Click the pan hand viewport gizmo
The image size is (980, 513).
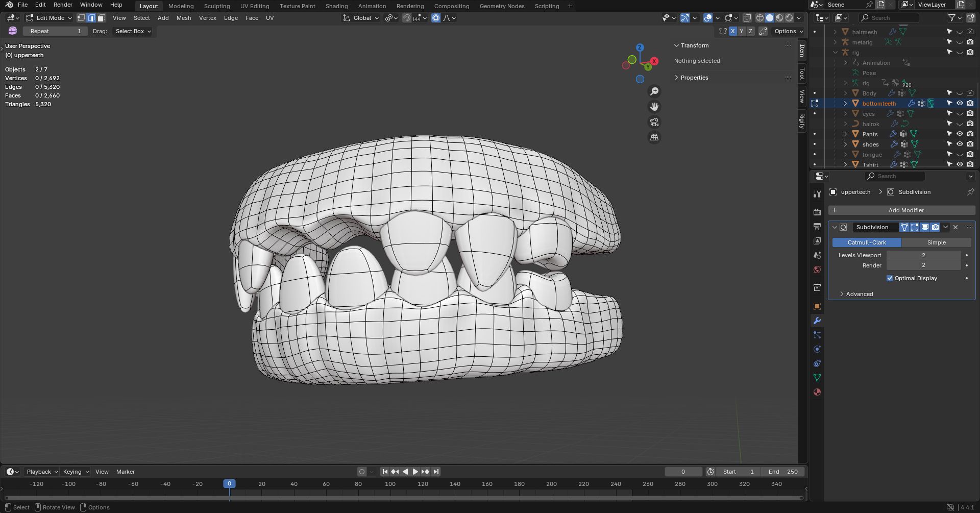coord(654,107)
